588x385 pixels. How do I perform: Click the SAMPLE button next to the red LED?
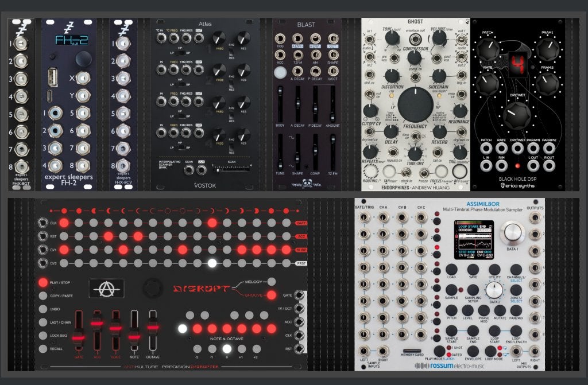(451, 290)
